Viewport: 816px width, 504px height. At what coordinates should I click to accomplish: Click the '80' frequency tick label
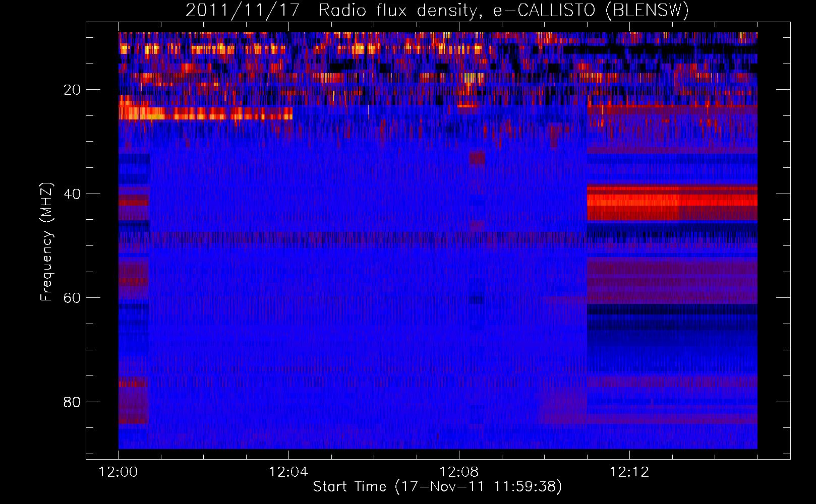73,402
